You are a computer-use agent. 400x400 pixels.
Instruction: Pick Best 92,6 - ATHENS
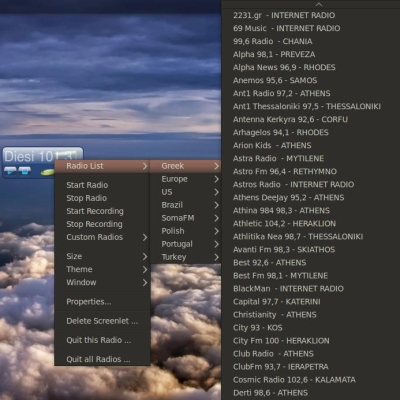point(311,262)
